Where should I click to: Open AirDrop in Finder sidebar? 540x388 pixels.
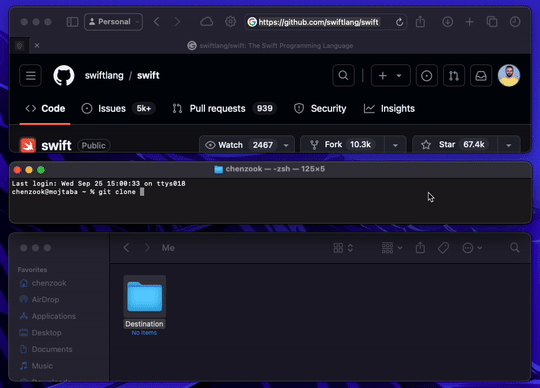pyautogui.click(x=39, y=300)
